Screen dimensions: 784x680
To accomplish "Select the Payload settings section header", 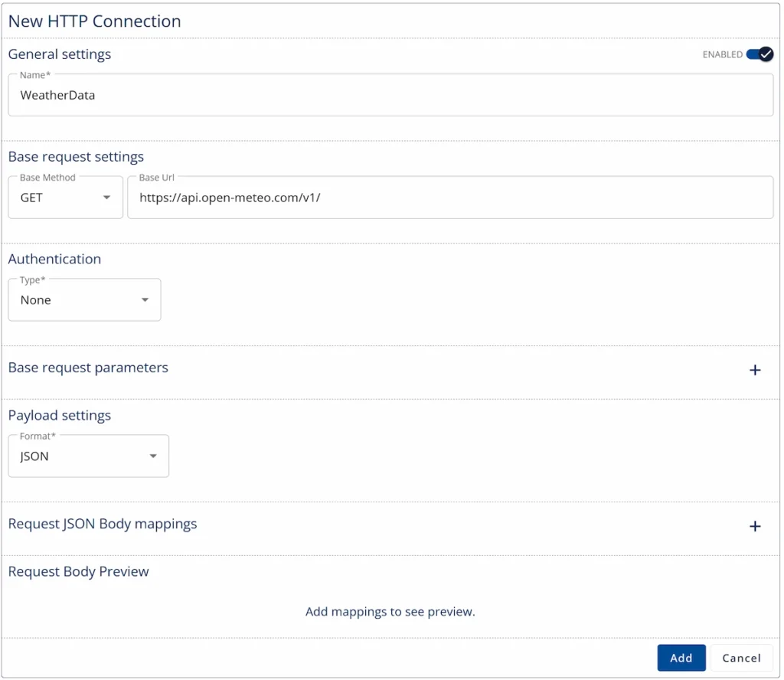I will (x=59, y=415).
